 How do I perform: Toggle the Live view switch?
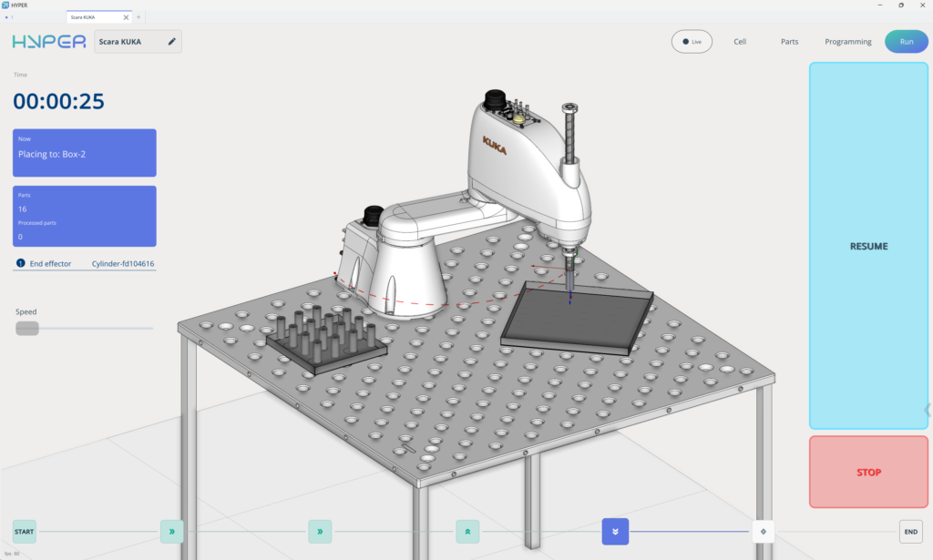pos(692,41)
